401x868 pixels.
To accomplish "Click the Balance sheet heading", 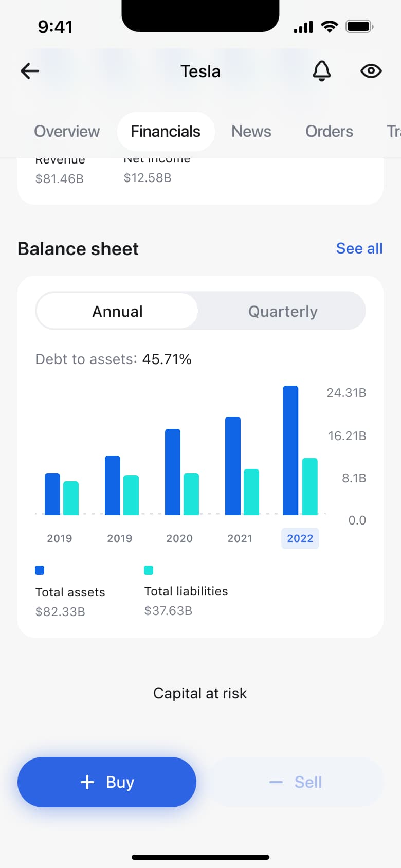I will (x=78, y=249).
